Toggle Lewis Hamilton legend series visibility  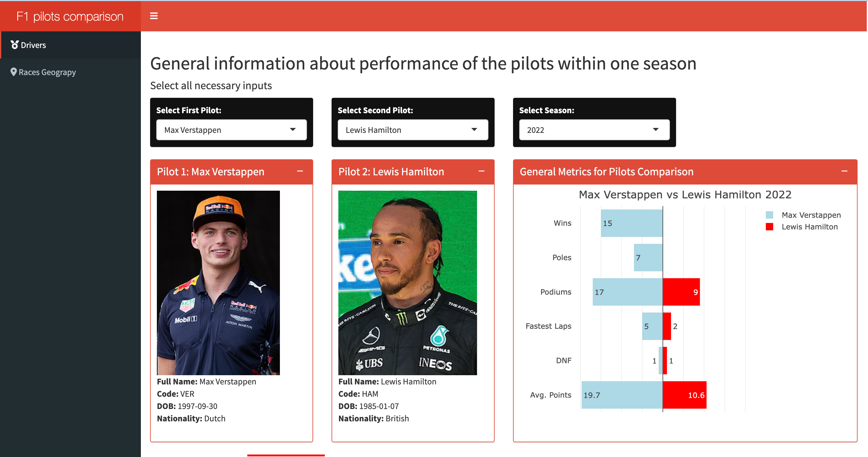(x=802, y=227)
